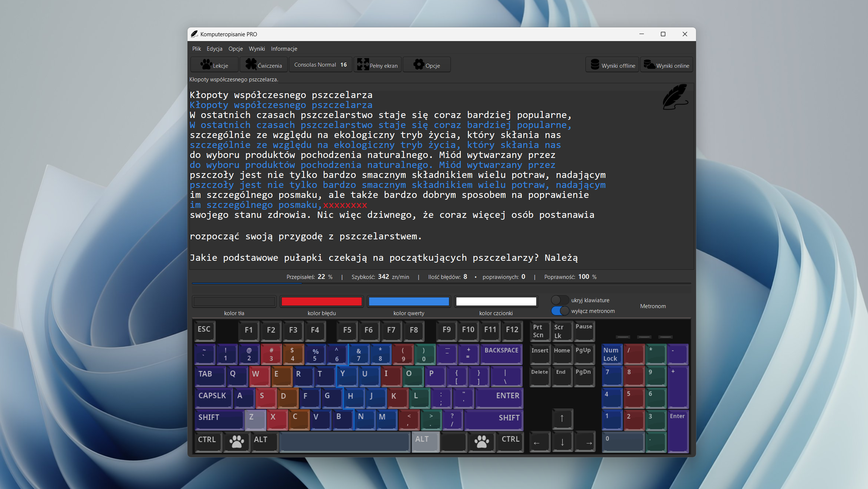The height and width of the screenshot is (489, 868).
Task: Open the Plik menu
Action: point(196,49)
